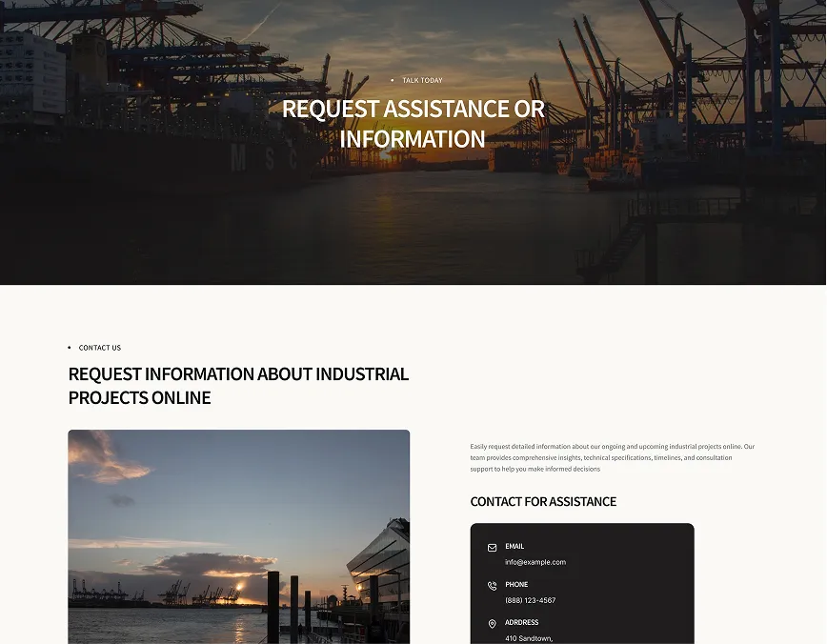Open the info@example.com email link
This screenshot has width=827, height=644.
point(535,562)
